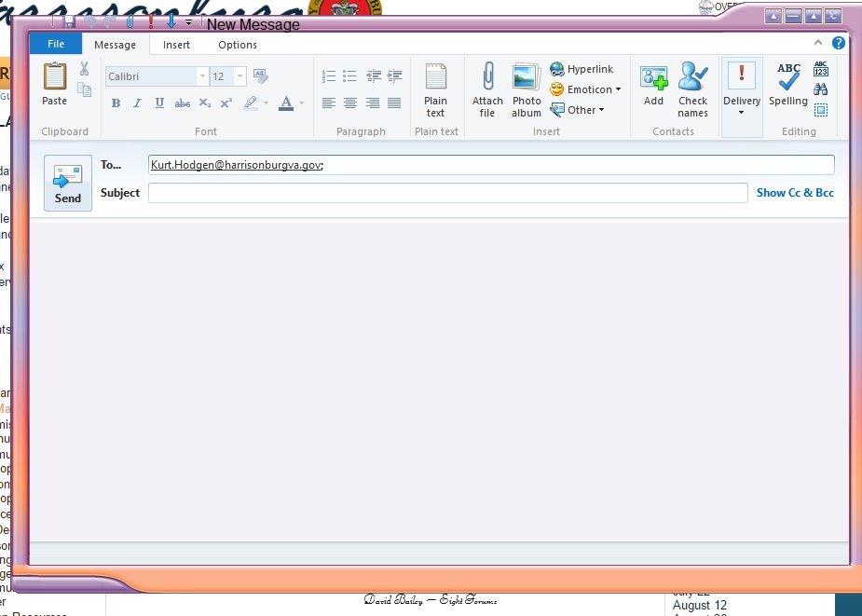Click the Help question mark icon

(x=839, y=43)
